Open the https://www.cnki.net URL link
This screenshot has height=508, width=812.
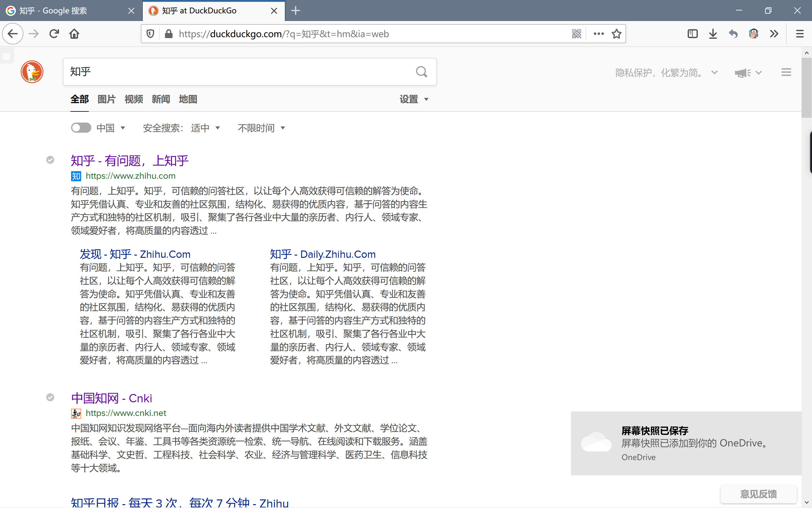pos(126,413)
